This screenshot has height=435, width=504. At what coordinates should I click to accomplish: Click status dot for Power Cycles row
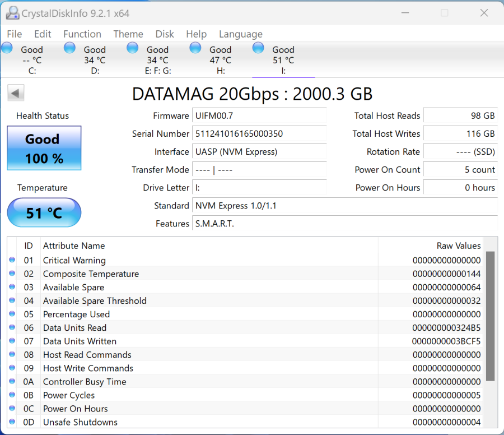(12, 395)
